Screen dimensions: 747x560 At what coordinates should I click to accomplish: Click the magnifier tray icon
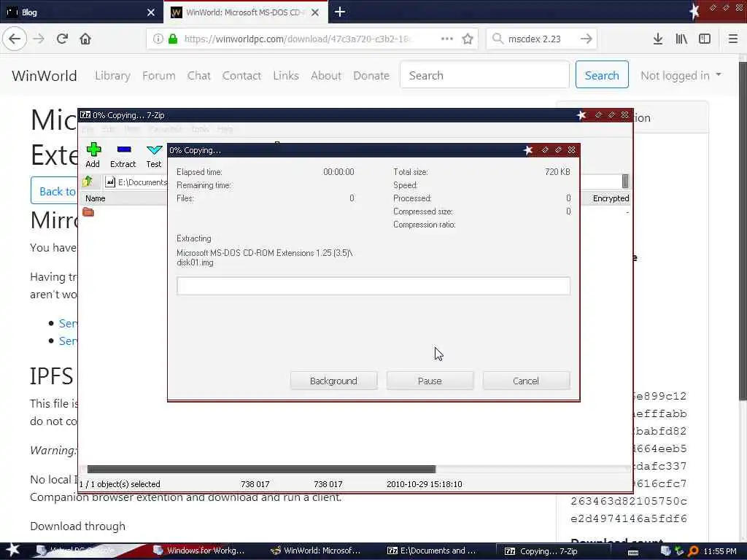694,551
